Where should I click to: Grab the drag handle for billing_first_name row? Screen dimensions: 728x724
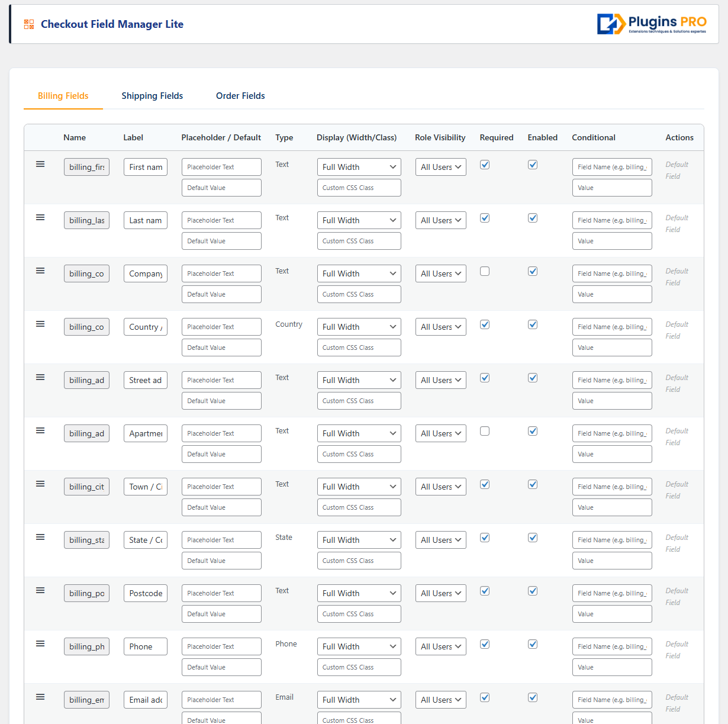(40, 164)
